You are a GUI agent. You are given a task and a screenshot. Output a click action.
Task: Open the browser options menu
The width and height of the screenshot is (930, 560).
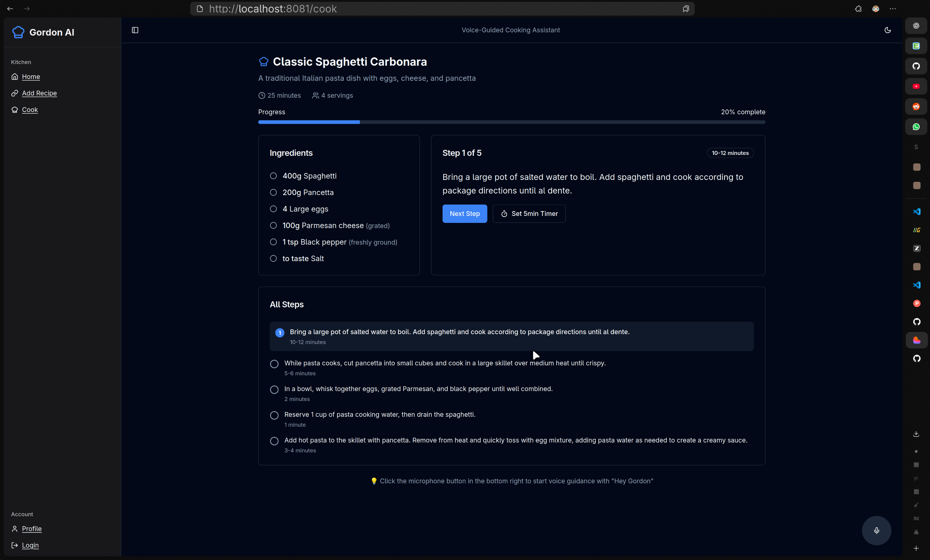tap(893, 9)
